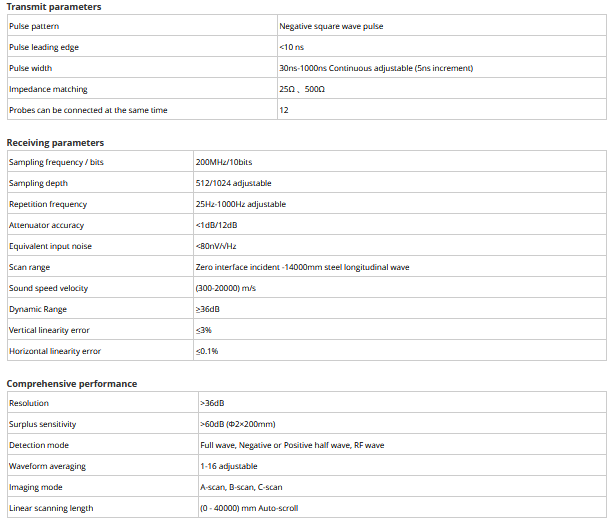Click the Receiving parameters heading
This screenshot has width=615, height=524.
click(x=55, y=143)
